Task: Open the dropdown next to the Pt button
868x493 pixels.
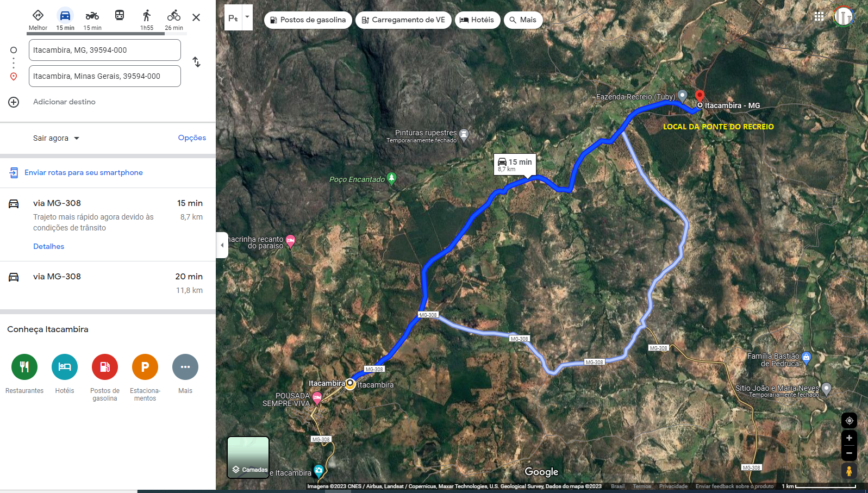Action: (x=247, y=17)
